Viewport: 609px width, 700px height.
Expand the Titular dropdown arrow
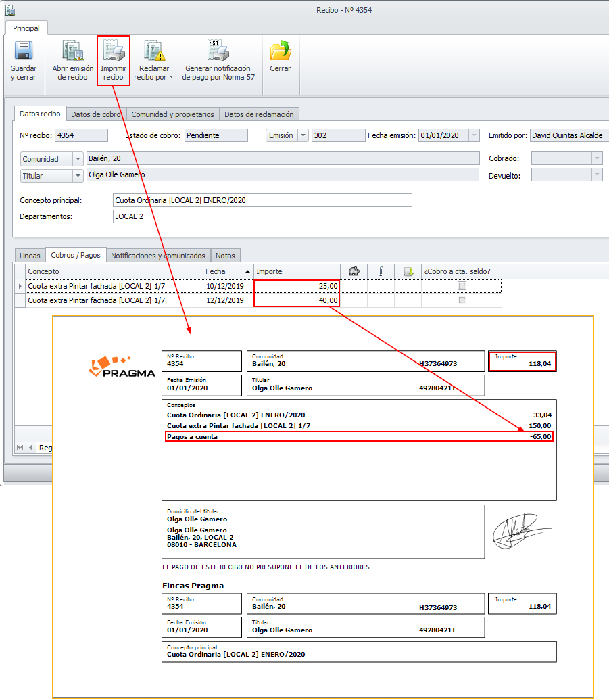tap(78, 176)
